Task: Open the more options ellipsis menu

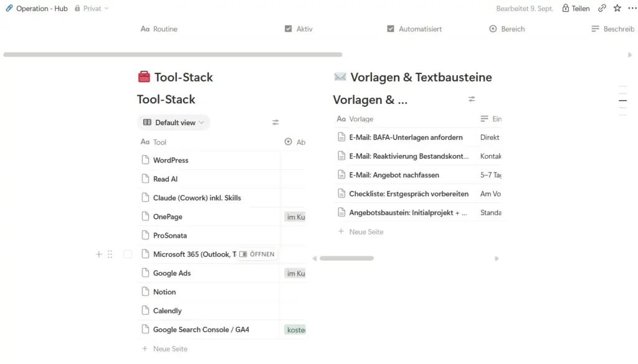Action: pyautogui.click(x=632, y=8)
